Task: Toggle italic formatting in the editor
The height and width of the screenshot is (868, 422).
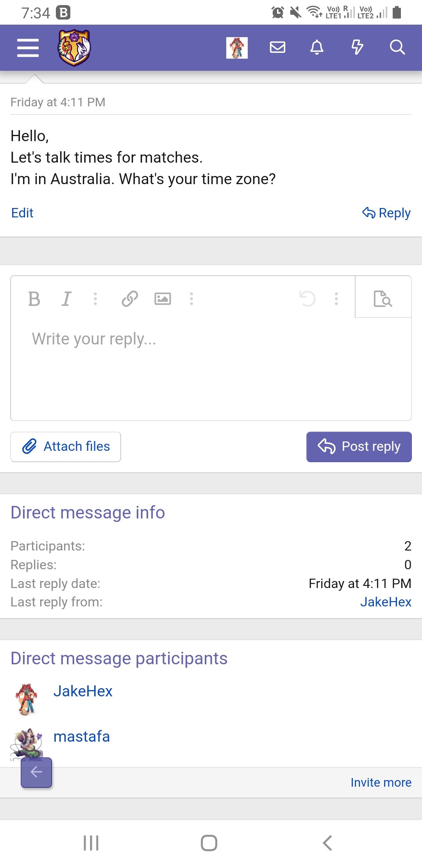Action: click(x=66, y=299)
